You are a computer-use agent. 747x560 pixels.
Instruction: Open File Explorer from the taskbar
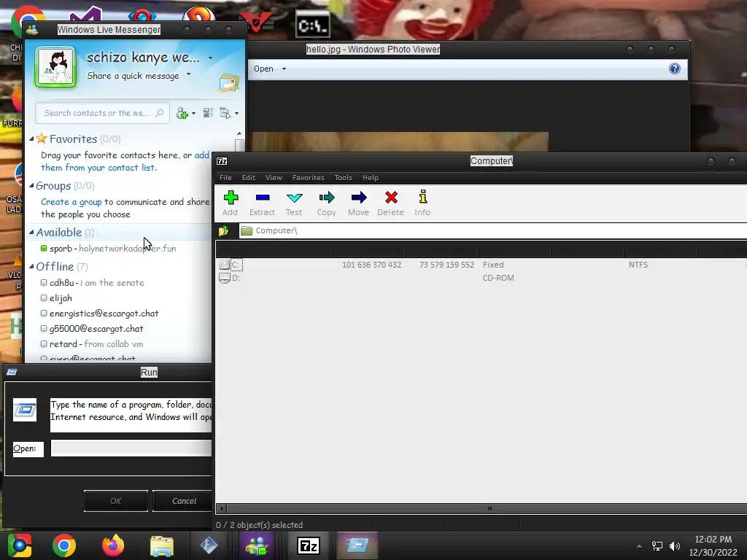(x=162, y=545)
